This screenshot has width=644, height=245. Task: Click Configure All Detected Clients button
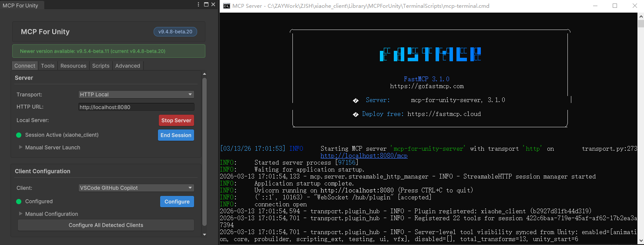[106, 225]
